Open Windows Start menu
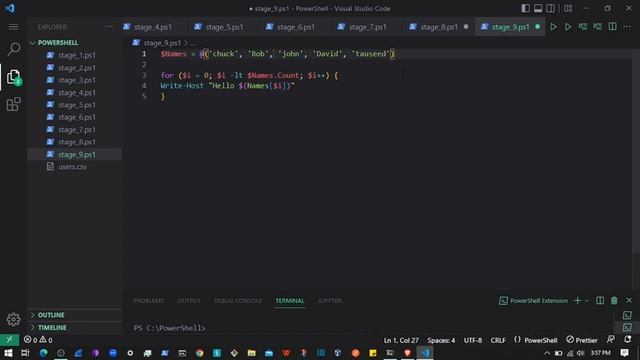Viewport: 640px width, 360px height. pos(8,353)
